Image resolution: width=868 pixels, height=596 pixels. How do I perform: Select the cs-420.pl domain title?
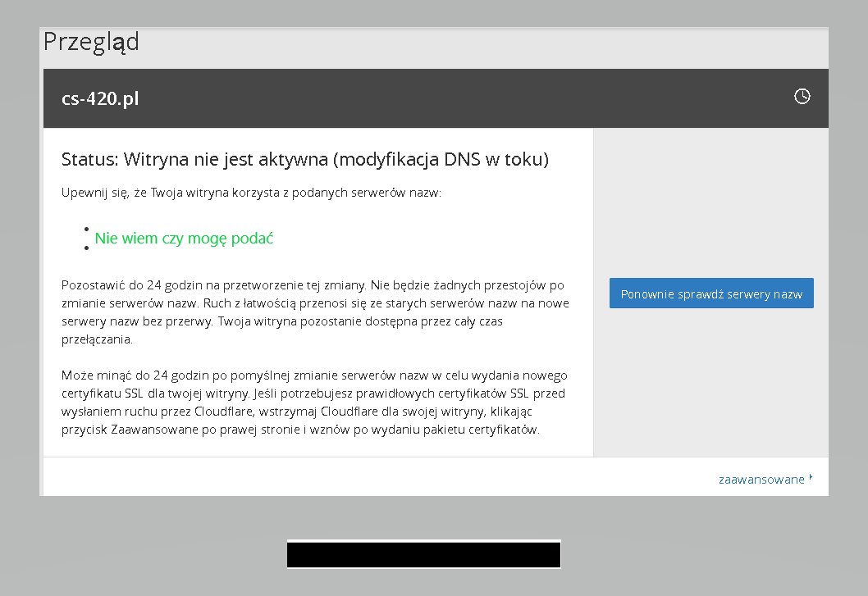100,98
